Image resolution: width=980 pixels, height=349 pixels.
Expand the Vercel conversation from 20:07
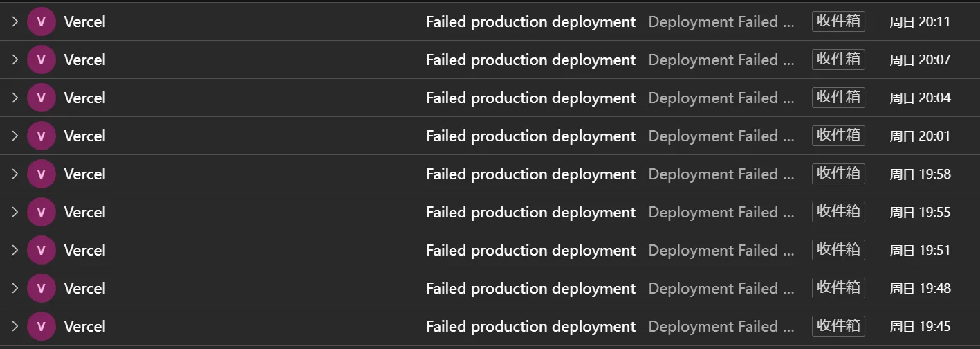[x=15, y=60]
